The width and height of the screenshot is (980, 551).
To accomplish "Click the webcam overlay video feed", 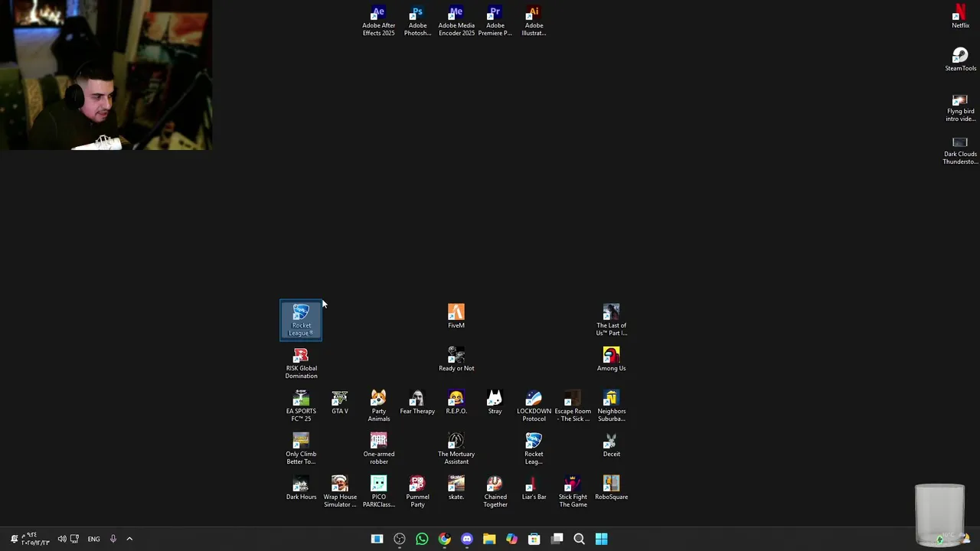I will tap(106, 75).
